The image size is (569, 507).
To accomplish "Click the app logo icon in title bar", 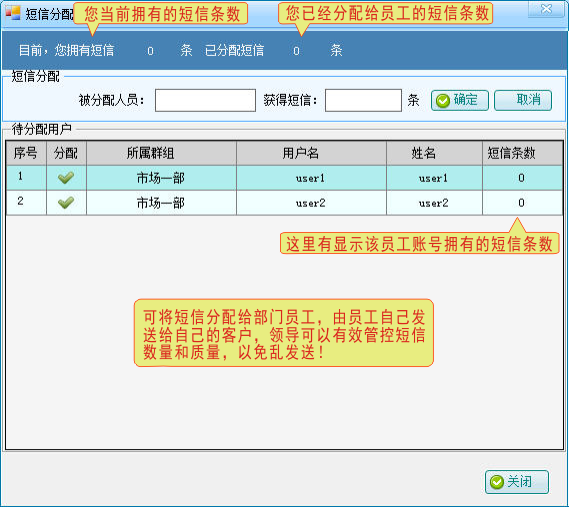I will 13,13.
